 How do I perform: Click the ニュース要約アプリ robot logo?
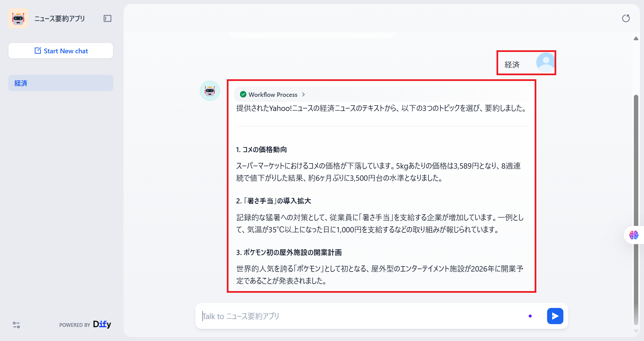click(18, 18)
